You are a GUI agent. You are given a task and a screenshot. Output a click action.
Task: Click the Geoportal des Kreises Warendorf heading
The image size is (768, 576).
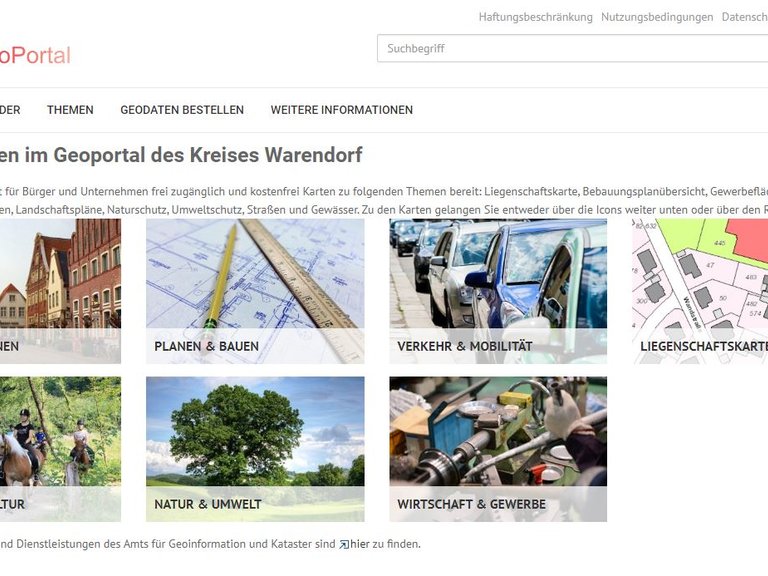tap(180, 155)
